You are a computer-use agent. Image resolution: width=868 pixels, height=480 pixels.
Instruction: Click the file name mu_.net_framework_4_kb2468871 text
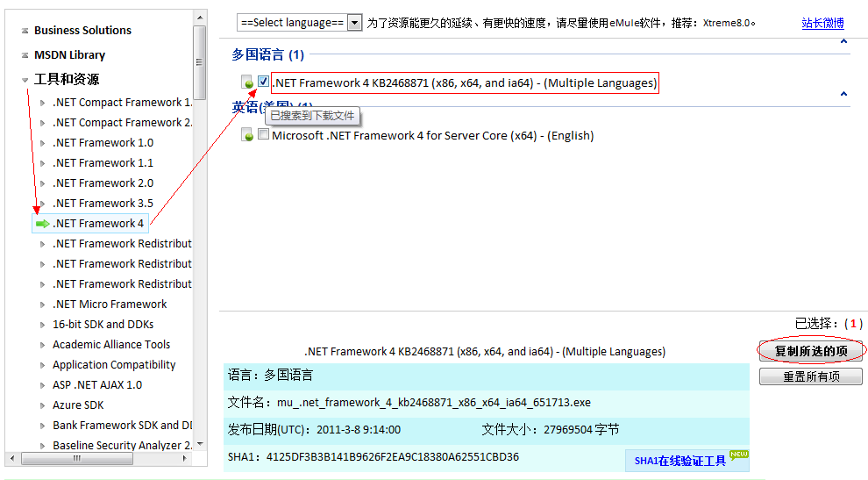(434, 403)
